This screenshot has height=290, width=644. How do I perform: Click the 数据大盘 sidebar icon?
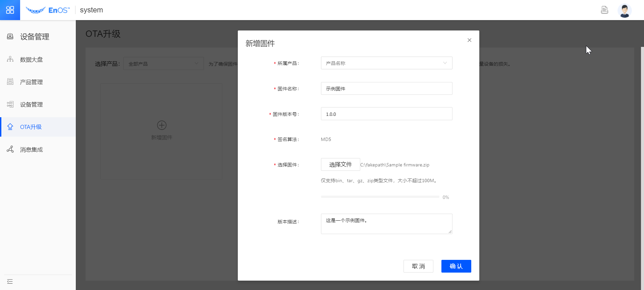click(10, 59)
